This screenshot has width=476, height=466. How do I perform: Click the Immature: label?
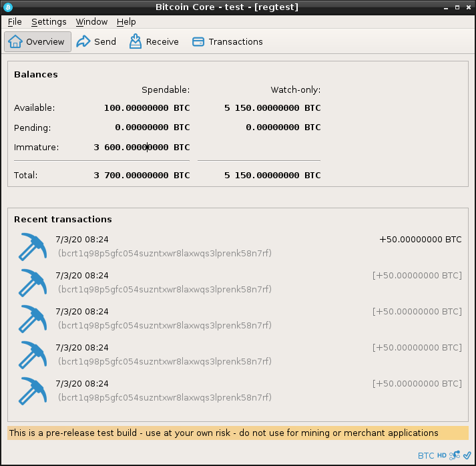pos(37,148)
